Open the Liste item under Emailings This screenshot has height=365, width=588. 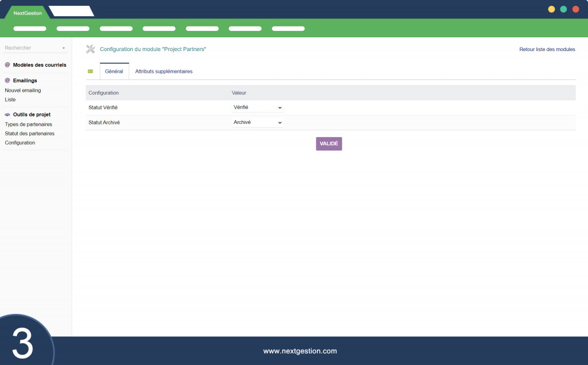pos(10,100)
